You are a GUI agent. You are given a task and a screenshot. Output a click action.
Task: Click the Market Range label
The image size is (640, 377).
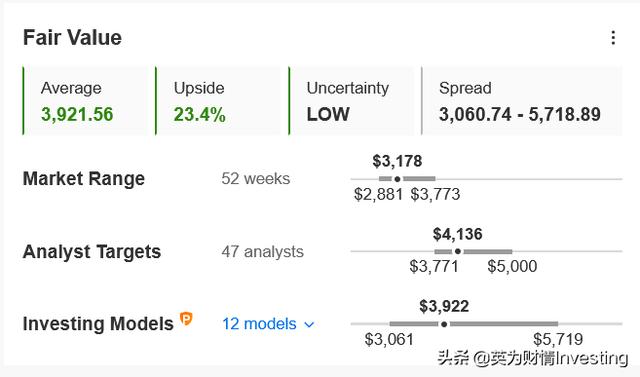(x=84, y=179)
